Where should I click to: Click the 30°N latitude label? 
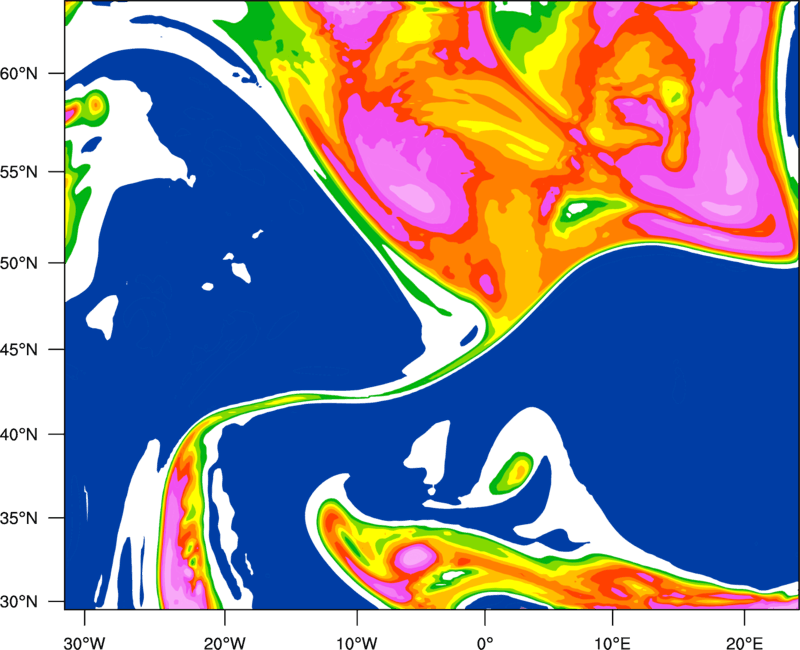[x=19, y=602]
